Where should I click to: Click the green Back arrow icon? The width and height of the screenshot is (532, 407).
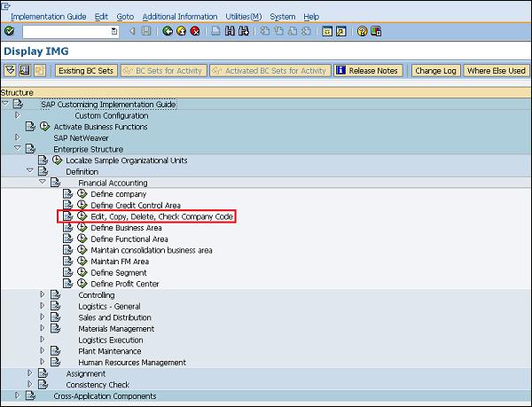(168, 31)
